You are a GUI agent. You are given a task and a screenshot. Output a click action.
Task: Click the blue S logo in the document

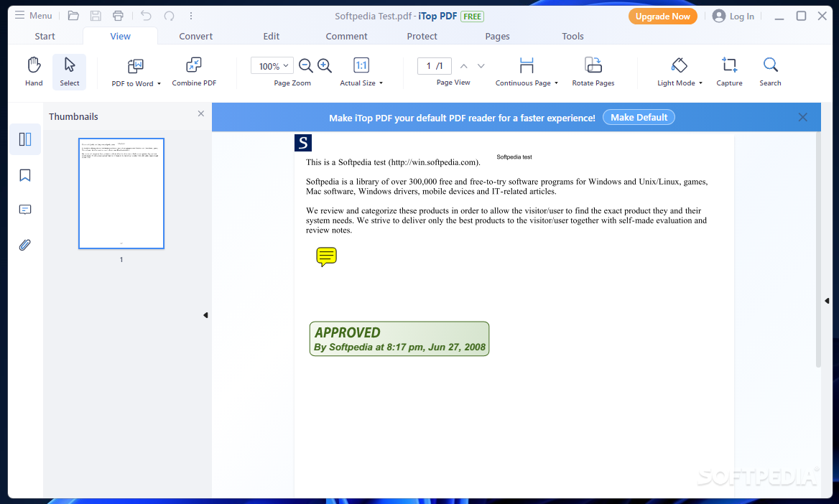[x=303, y=143]
